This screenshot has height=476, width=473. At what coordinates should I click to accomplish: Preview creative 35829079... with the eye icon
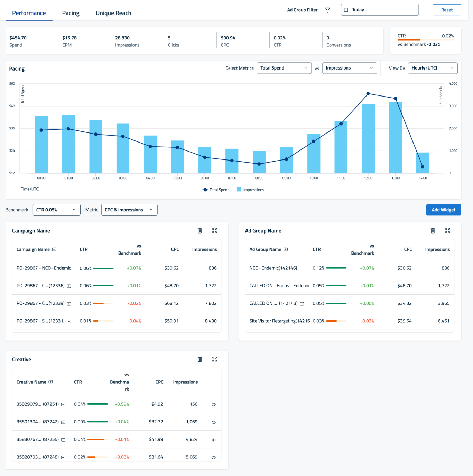click(213, 404)
